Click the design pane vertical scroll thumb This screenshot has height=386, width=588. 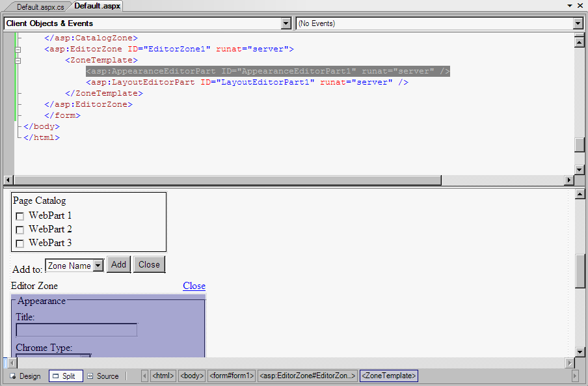(x=580, y=271)
